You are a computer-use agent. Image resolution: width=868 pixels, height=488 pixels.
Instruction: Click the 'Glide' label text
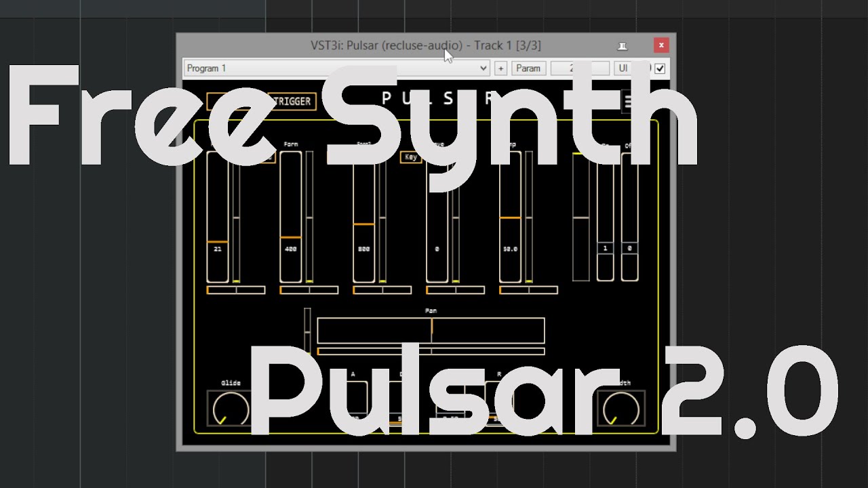pos(231,383)
